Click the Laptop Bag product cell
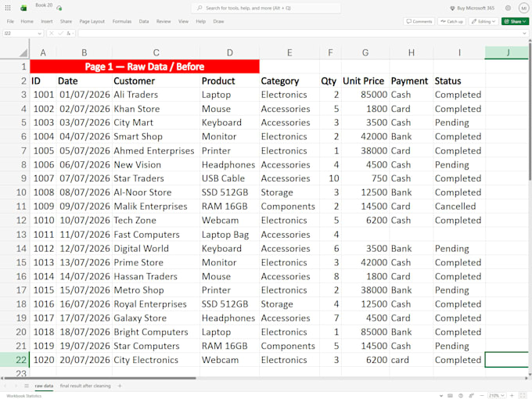Screen dimensions: 532x399 [230, 235]
